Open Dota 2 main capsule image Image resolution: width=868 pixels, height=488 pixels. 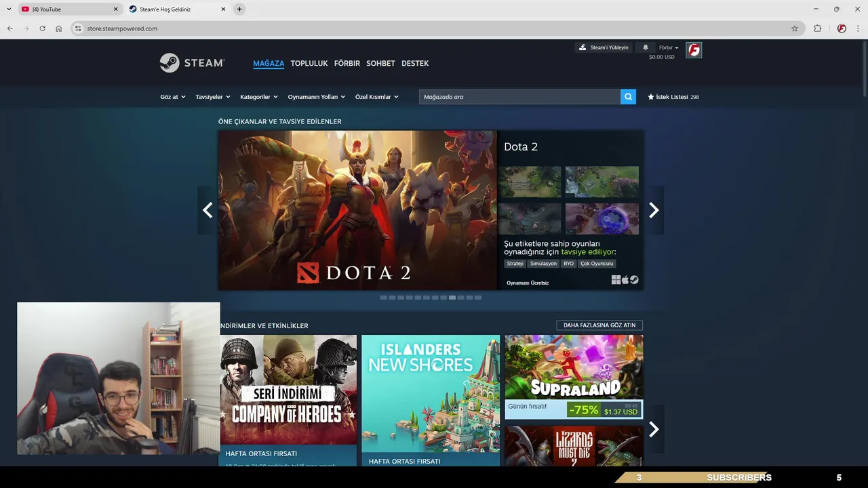tap(357, 210)
